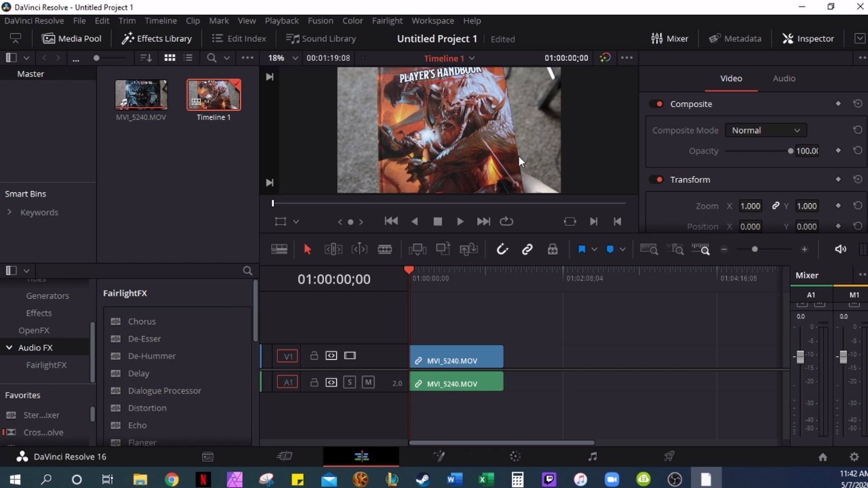
Task: Open the Trim menu
Action: [x=127, y=21]
